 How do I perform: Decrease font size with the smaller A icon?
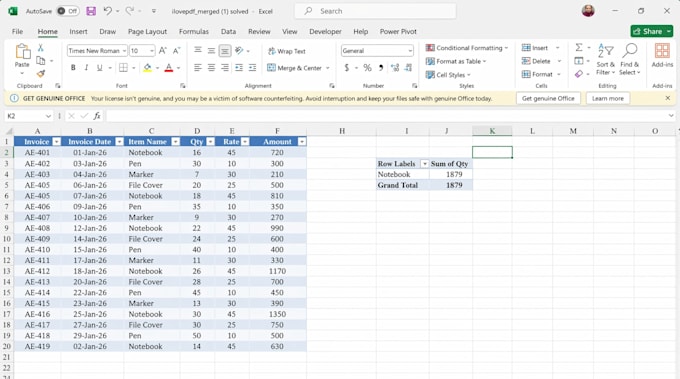click(176, 51)
